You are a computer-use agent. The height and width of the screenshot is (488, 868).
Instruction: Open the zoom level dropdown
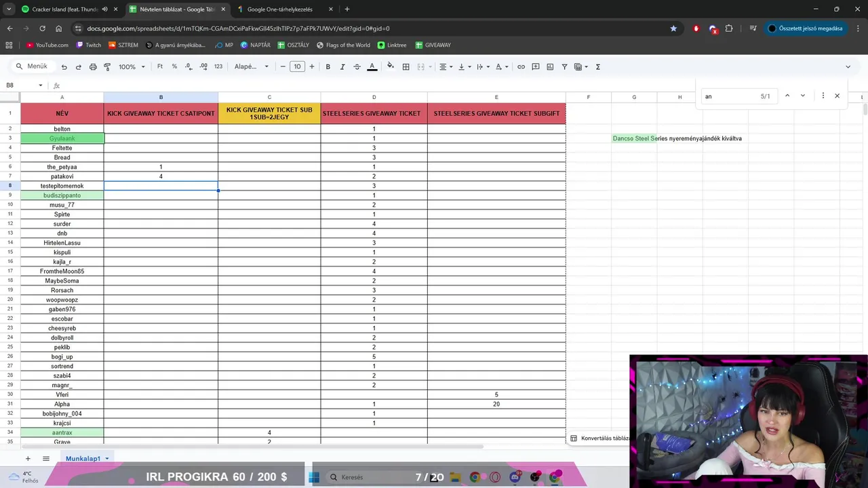[132, 66]
